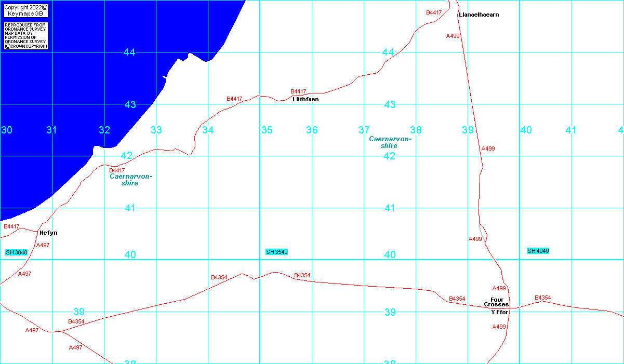The height and width of the screenshot is (364, 624).
Task: Click the Copyright 2022 KeymapsGB box
Action: click(26, 10)
